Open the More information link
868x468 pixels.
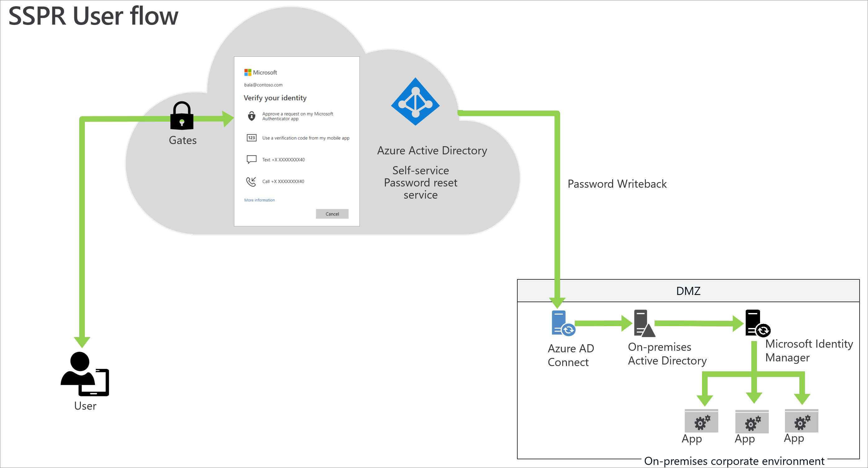(260, 200)
